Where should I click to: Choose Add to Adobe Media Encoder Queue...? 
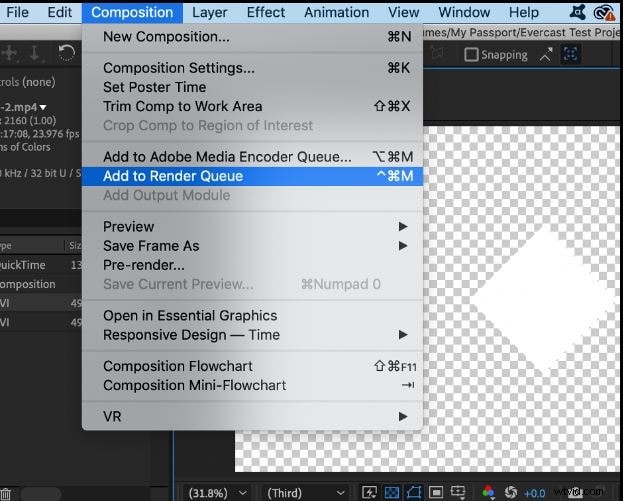coord(252,157)
